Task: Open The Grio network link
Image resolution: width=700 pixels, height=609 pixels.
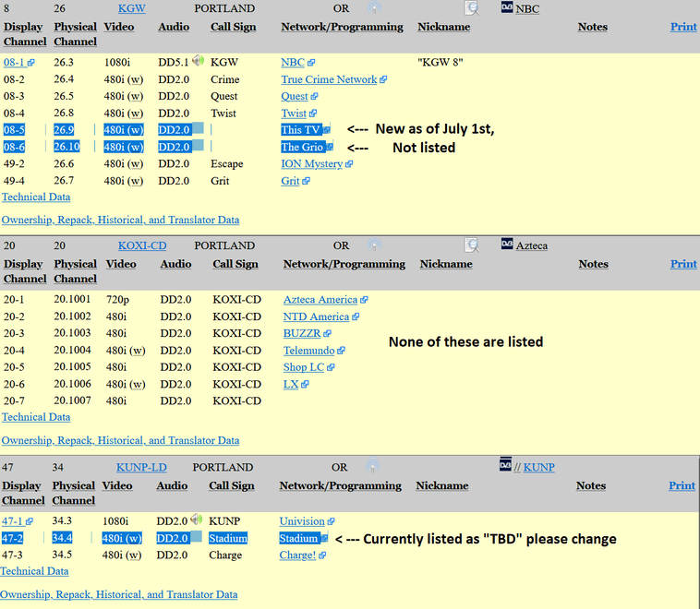Action: coord(302,147)
